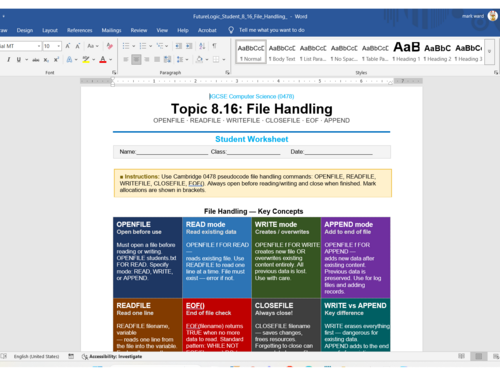Click the macro recording icon in status bar
Screen dimensions: 500x375
(x=71, y=356)
